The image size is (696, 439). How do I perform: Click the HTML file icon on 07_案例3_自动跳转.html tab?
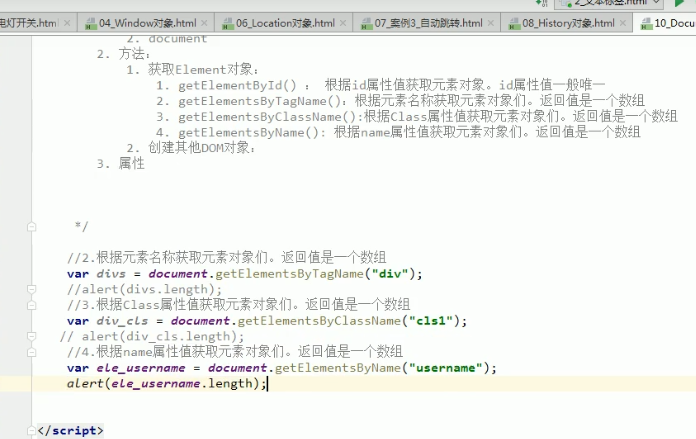(366, 24)
